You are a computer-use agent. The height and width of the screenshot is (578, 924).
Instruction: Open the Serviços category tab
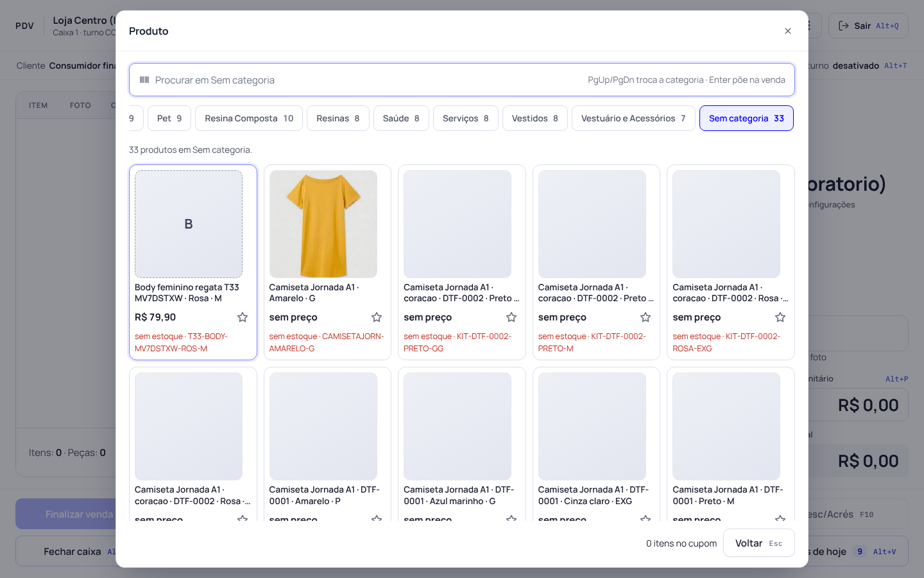click(x=466, y=118)
